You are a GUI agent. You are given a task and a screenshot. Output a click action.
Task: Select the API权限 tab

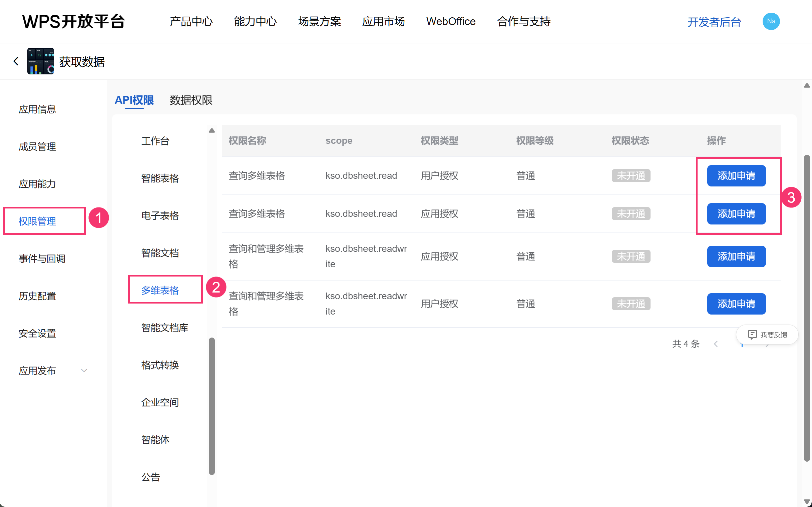(134, 100)
